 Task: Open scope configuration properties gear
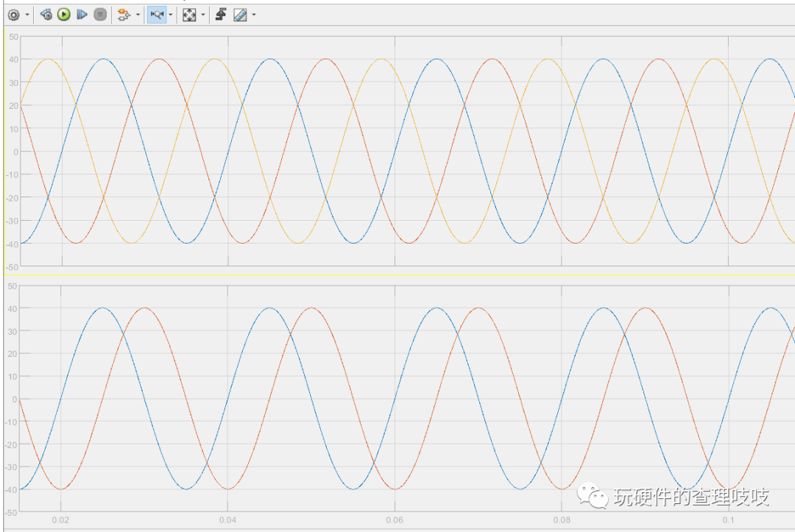tap(14, 15)
